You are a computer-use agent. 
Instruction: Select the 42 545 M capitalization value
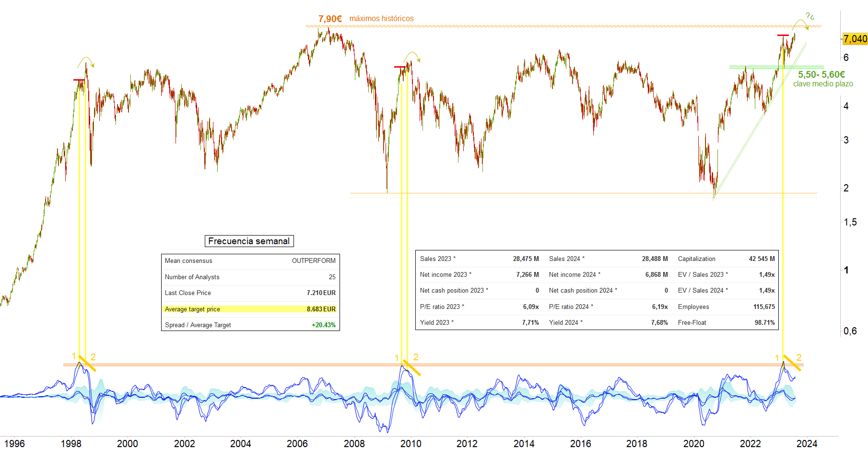pos(762,259)
